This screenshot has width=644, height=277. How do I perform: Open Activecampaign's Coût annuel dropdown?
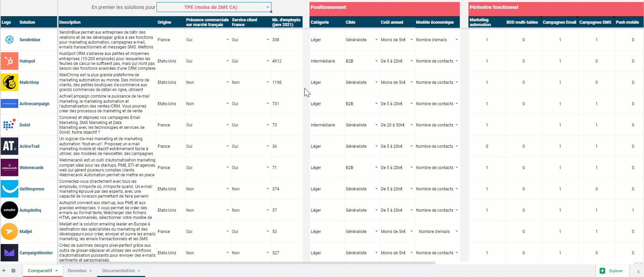pos(411,104)
